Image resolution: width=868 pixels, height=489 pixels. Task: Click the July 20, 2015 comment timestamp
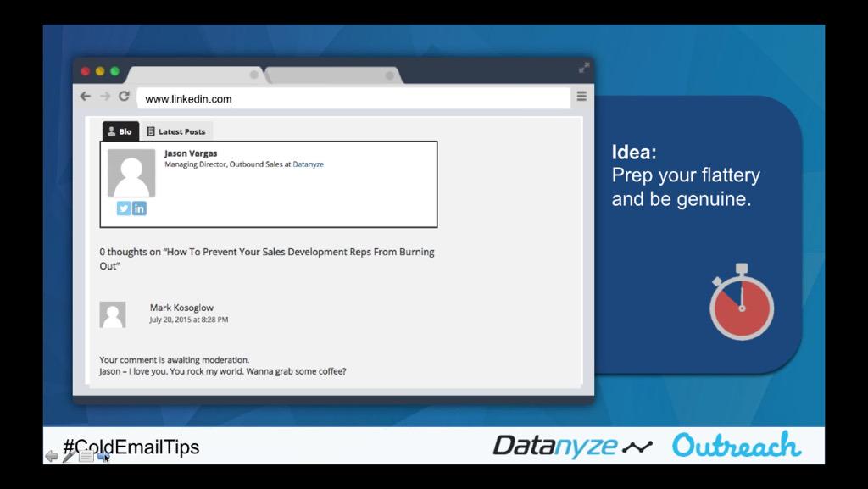coord(189,320)
